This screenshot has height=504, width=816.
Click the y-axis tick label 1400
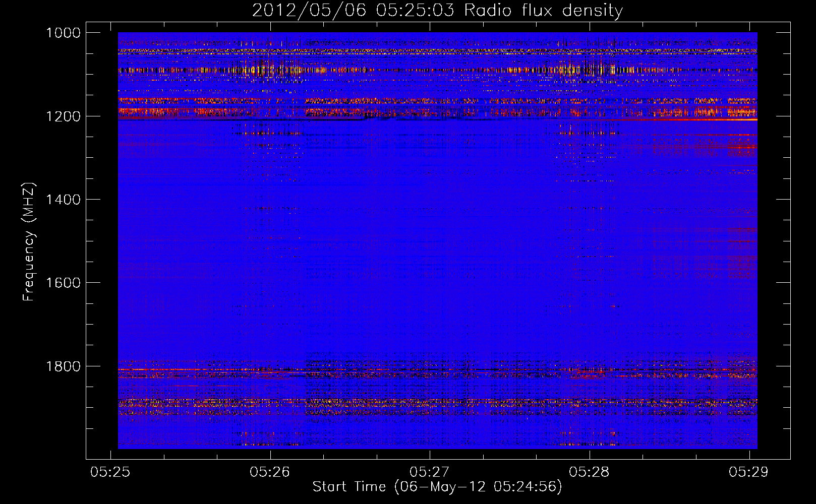pyautogui.click(x=63, y=200)
